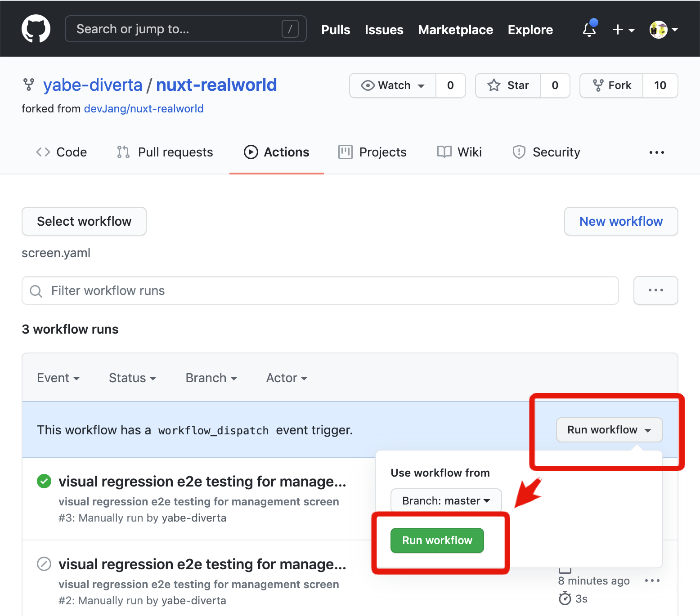Open run #2 visual regression title
Viewport: 700px width, 616px height.
pyautogui.click(x=202, y=564)
